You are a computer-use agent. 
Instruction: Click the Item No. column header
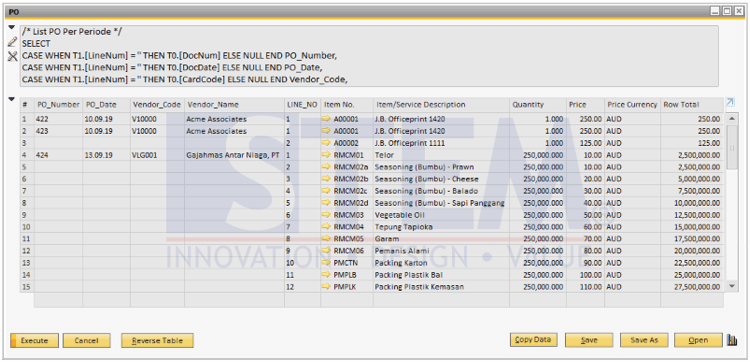tap(347, 105)
